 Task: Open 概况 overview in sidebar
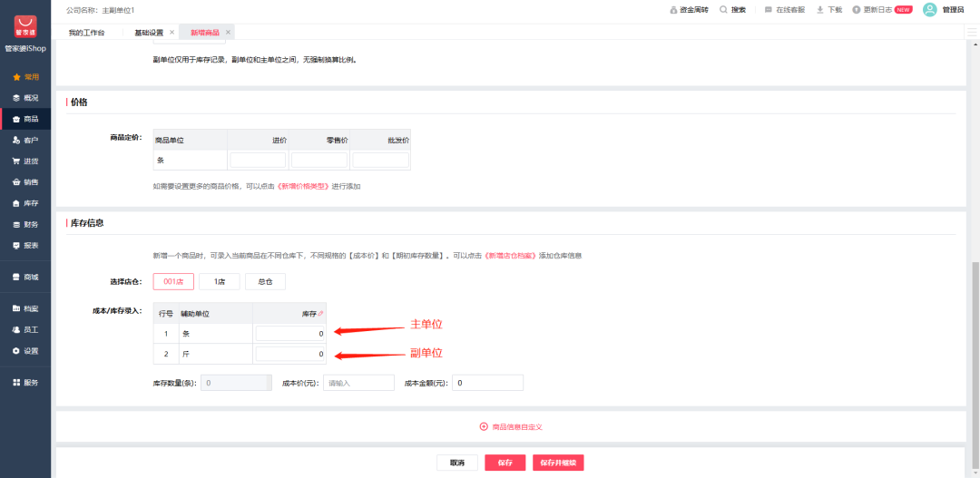pos(25,98)
